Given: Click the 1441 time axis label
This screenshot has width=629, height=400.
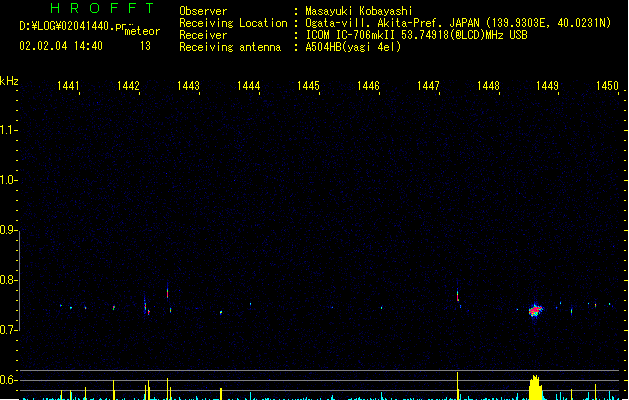Looking at the screenshot, I should [68, 86].
